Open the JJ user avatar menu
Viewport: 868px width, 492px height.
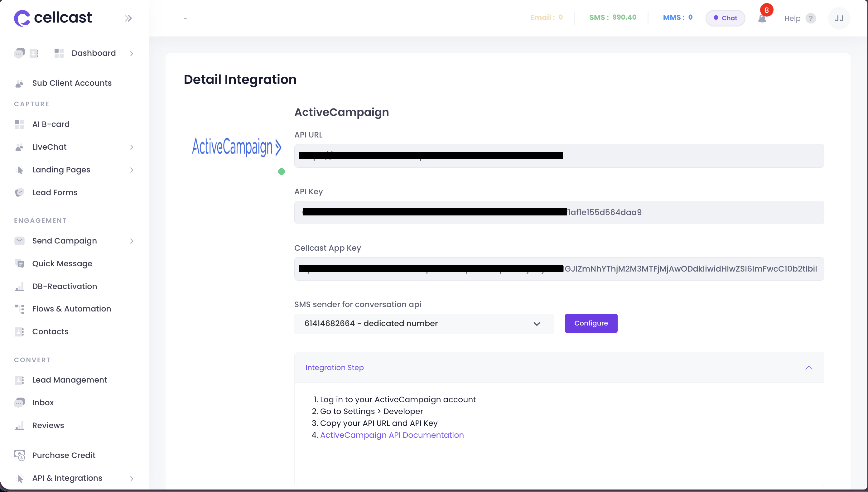point(839,18)
